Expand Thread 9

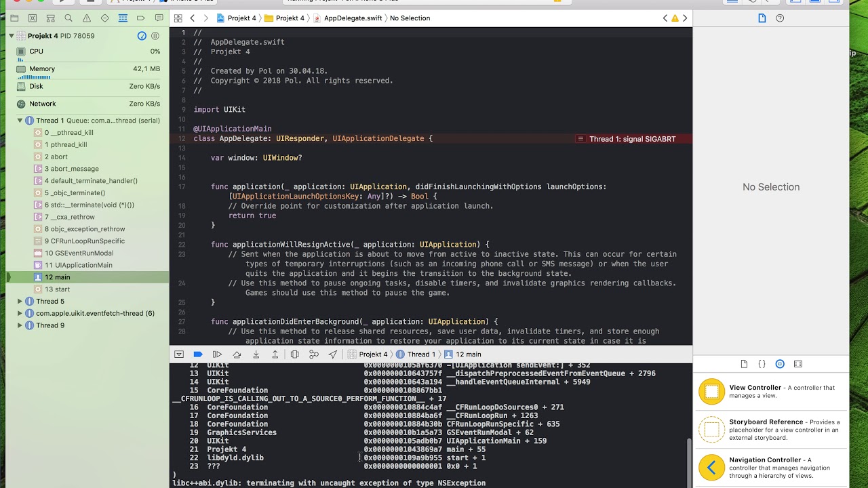click(20, 325)
